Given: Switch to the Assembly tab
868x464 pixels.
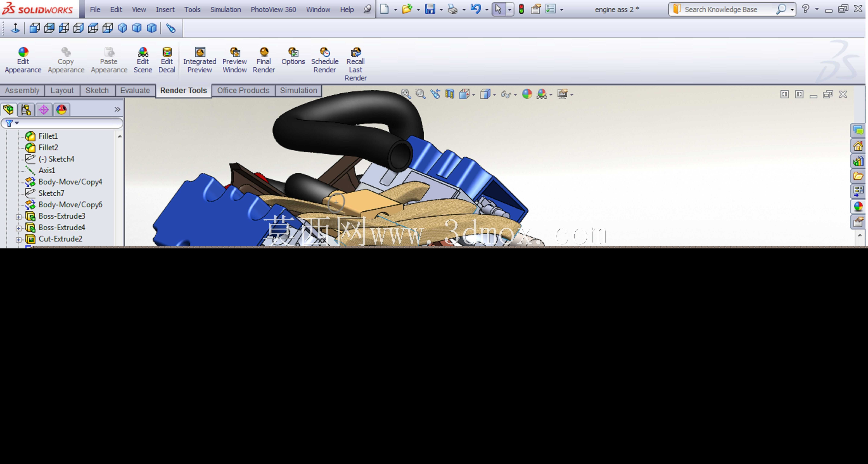Looking at the screenshot, I should [22, 90].
